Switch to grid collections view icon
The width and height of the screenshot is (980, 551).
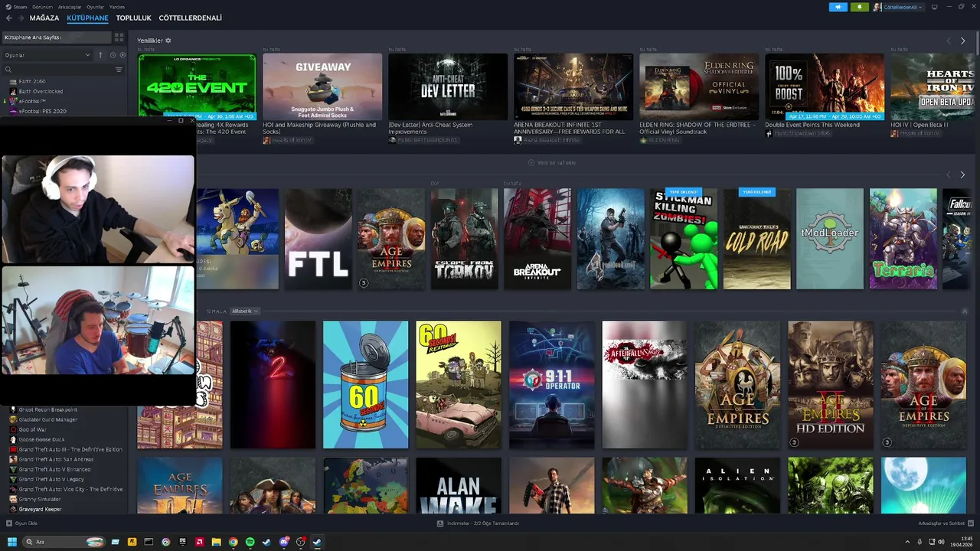[119, 37]
